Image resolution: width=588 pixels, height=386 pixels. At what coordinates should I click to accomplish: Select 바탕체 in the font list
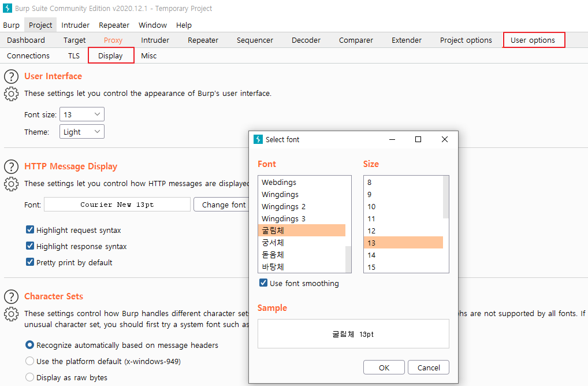pos(302,267)
